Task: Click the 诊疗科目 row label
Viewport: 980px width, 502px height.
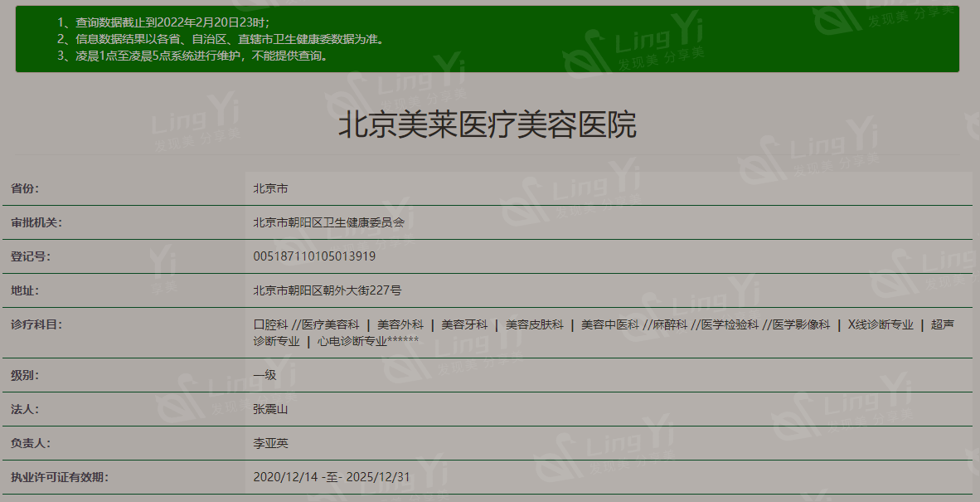Action: click(x=36, y=324)
